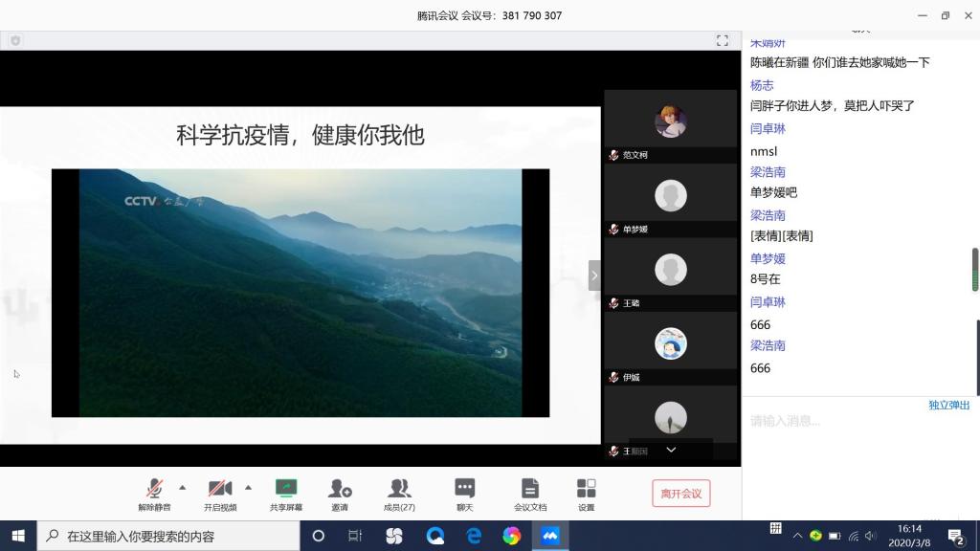Open the 邀请 invite icon
The image size is (980, 551).
point(340,493)
